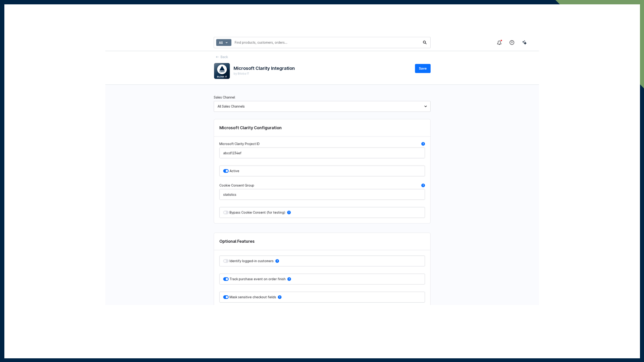
Task: Edit the Cookie Consent Group field
Action: (322, 195)
